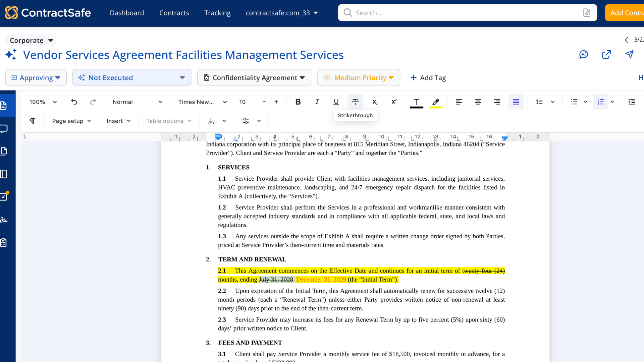The image size is (644, 362).
Task: Click the panel layout icon in left sidebar
Action: pos(4,174)
